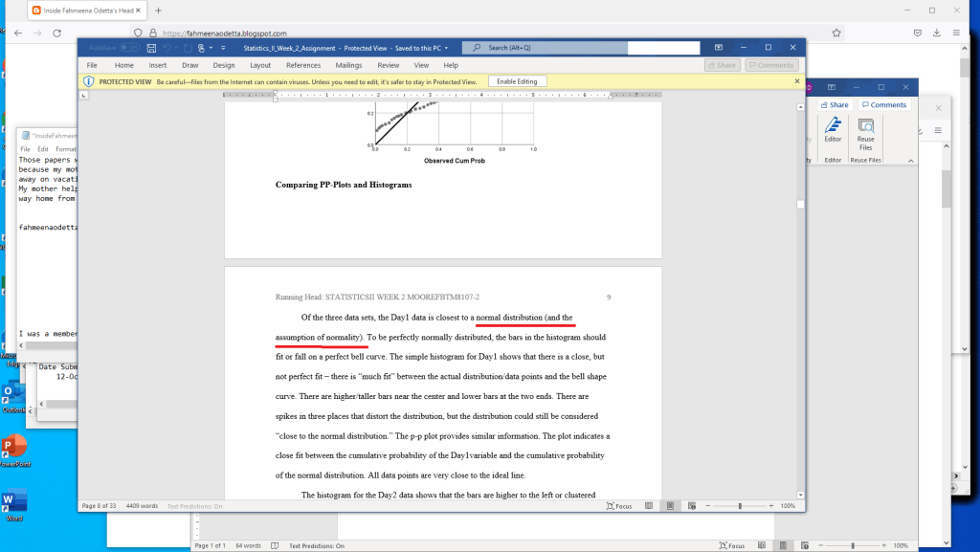Screen dimensions: 980x552
Task: Open the References ribbon tab
Action: click(303, 65)
